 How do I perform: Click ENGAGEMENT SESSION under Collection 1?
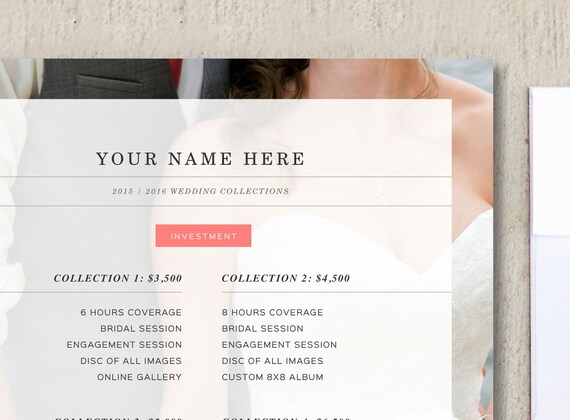click(124, 345)
